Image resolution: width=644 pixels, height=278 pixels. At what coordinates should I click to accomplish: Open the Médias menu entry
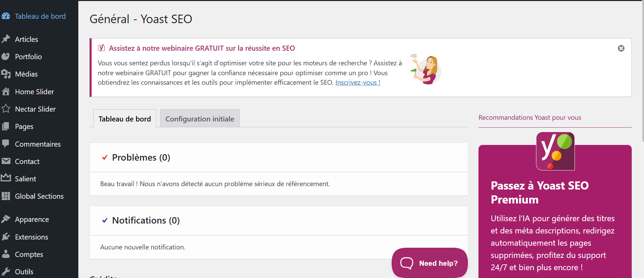click(x=27, y=74)
